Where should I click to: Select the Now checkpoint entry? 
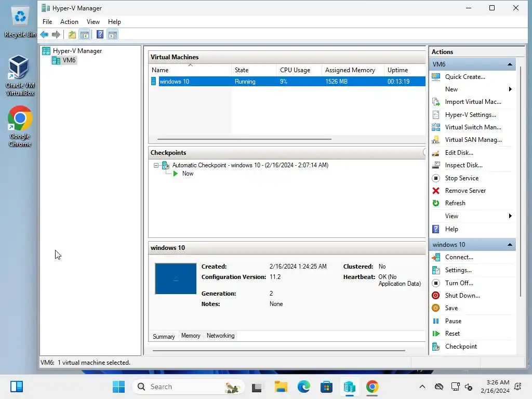[x=188, y=174]
